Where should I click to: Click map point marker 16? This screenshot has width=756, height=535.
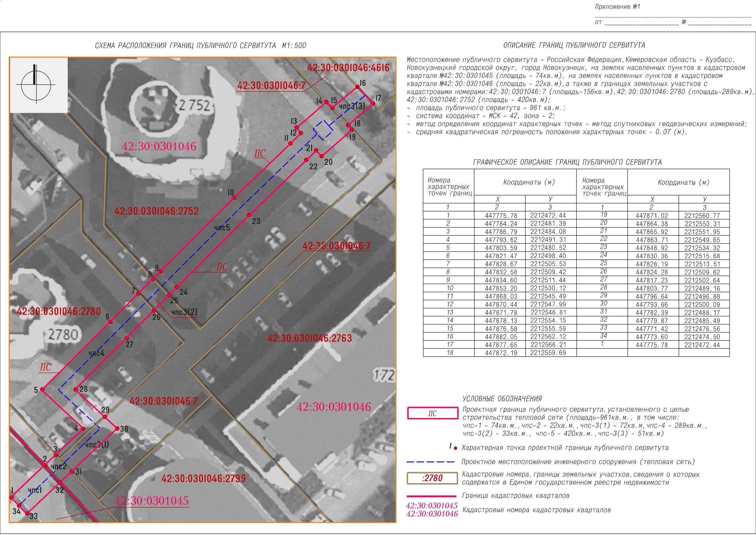357,87
